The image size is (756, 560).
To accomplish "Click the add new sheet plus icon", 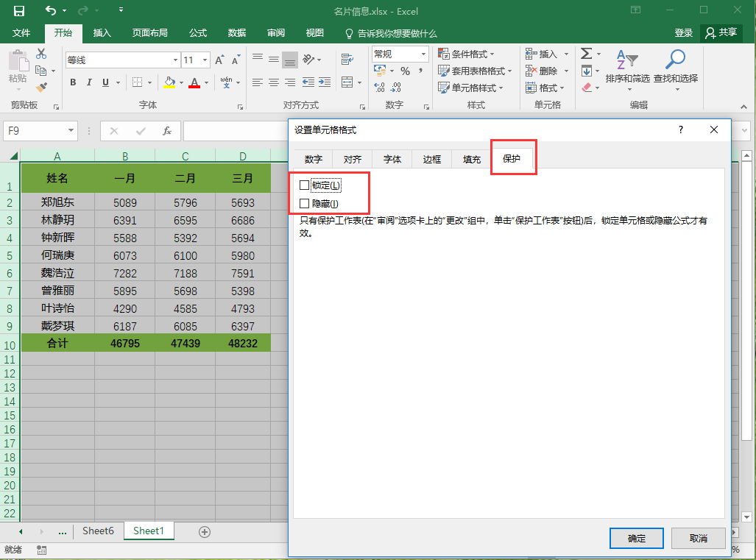I will click(205, 531).
